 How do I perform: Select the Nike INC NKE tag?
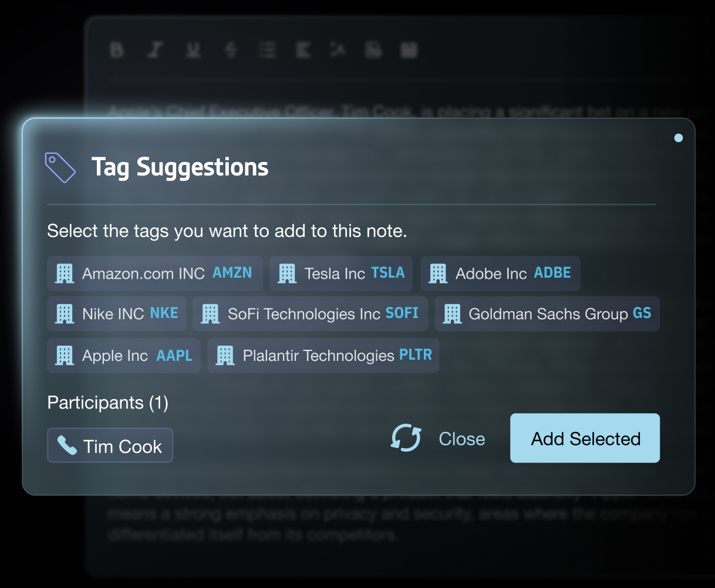pos(116,314)
